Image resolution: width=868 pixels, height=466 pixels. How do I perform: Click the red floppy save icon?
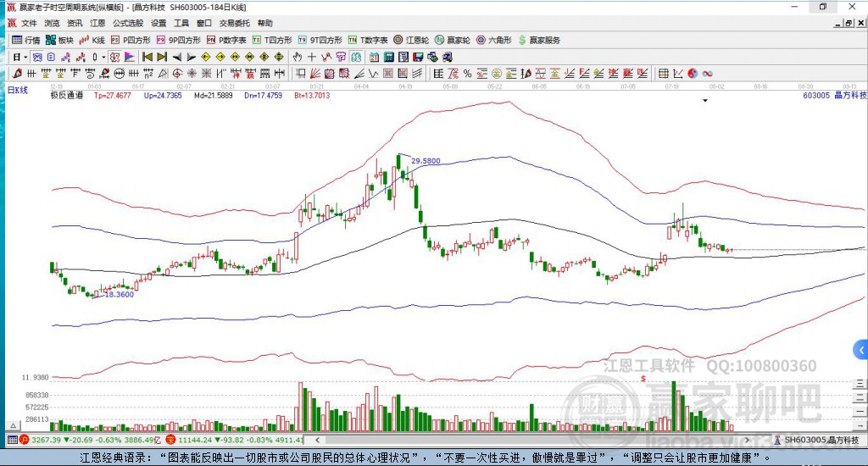click(418, 57)
